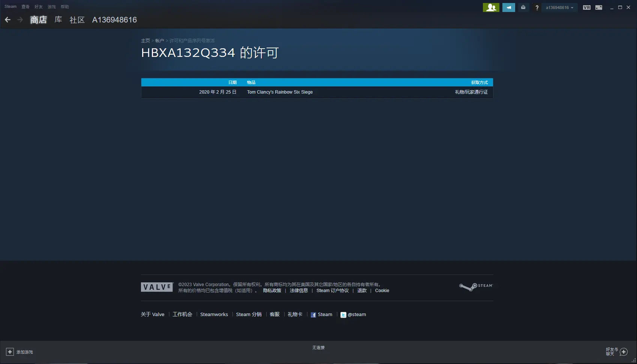The width and height of the screenshot is (637, 364).
Task: Open the 帮助 menu
Action: 65,7
